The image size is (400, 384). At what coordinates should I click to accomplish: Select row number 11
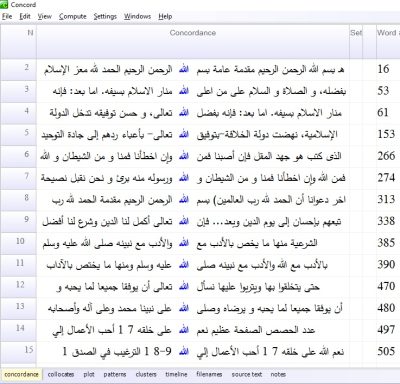(x=18, y=265)
